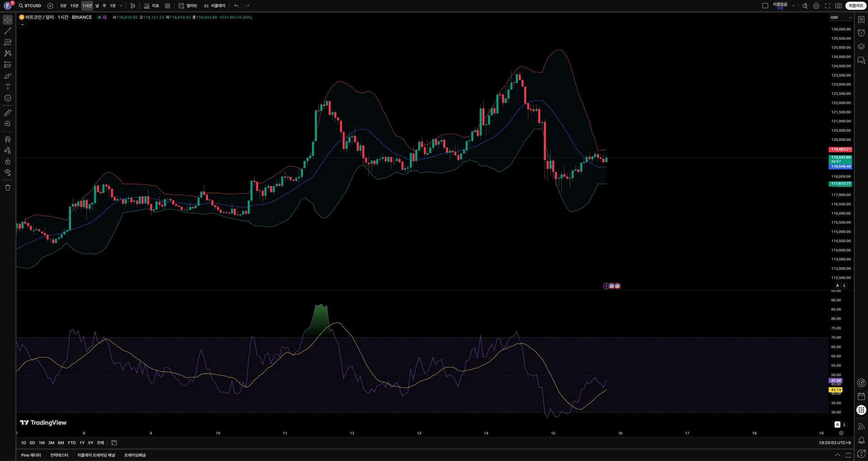Viewport: 868px width, 461px height.
Task: Select the 15분 timeframe button
Action: pos(74,6)
